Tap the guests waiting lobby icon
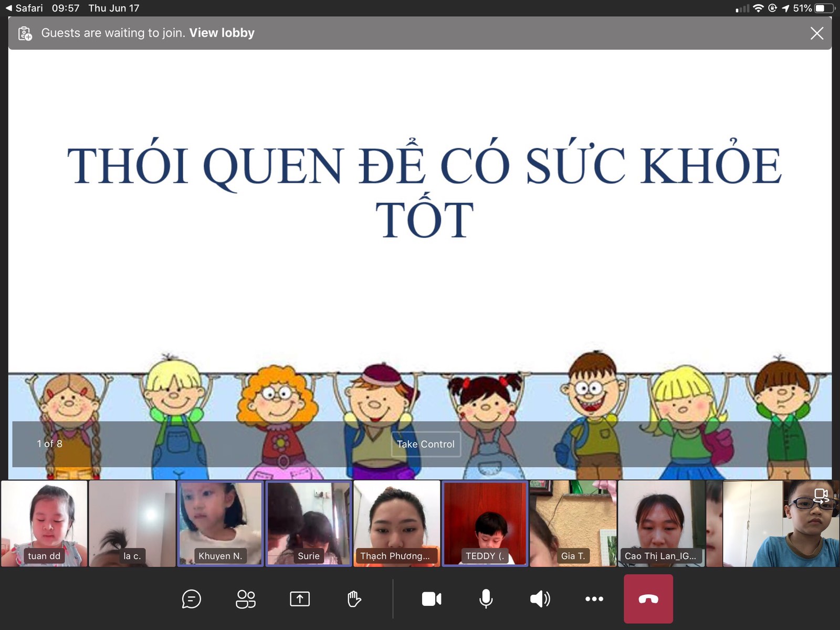This screenshot has width=840, height=630. pos(24,33)
